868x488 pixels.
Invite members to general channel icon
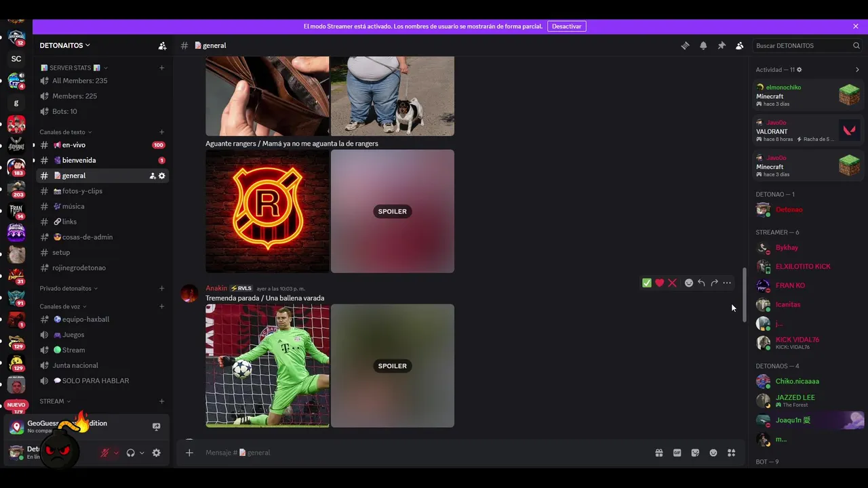coord(153,176)
